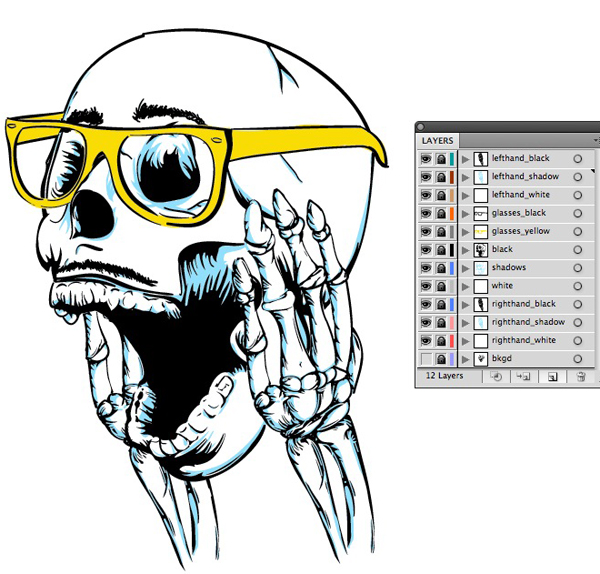
Task: Unlock the righthand_white layer
Action: (x=441, y=341)
